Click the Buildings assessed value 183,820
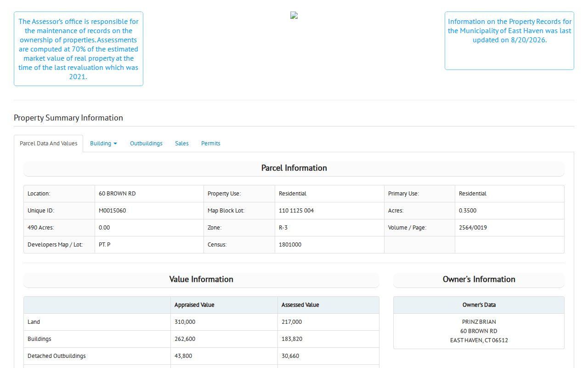Screen dimensions: 588x368 pos(292,339)
